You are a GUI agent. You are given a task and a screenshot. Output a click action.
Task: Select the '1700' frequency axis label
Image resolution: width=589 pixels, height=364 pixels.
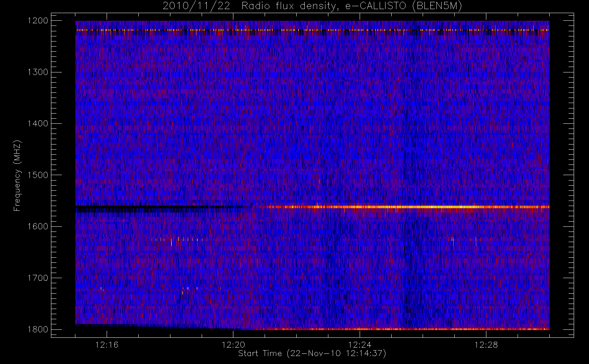(38, 278)
